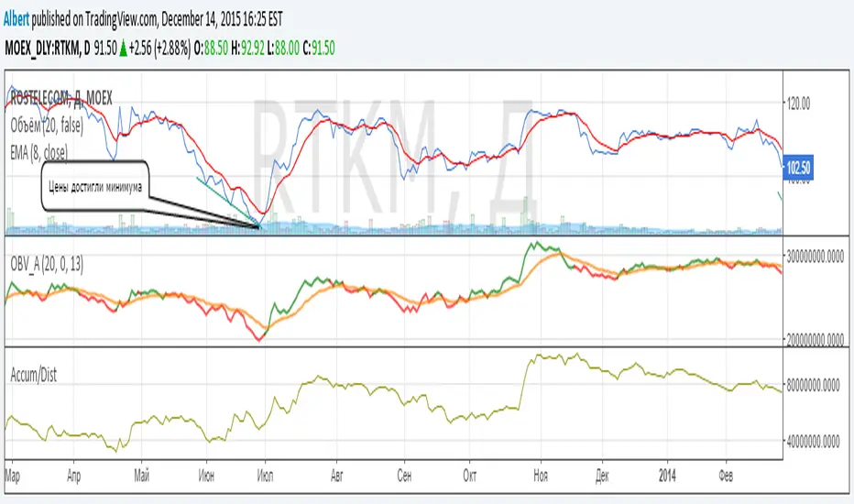Click the Ноя month label on the time axis
Screen dimensions: 854x504
(x=541, y=477)
